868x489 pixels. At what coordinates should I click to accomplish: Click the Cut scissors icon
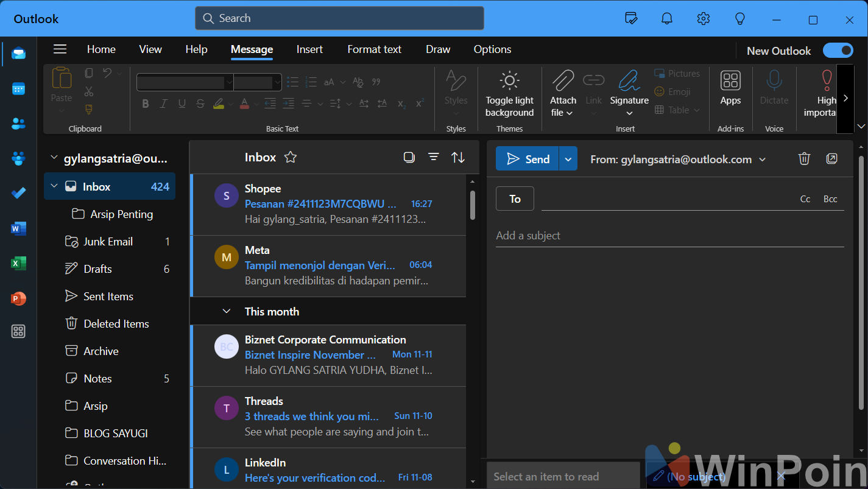coord(89,91)
